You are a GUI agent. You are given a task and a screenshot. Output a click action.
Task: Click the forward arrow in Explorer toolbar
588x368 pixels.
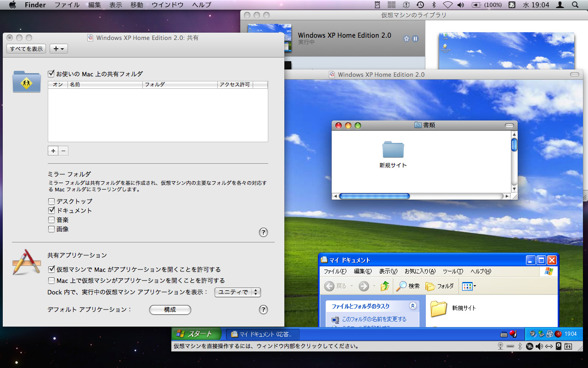tap(364, 286)
